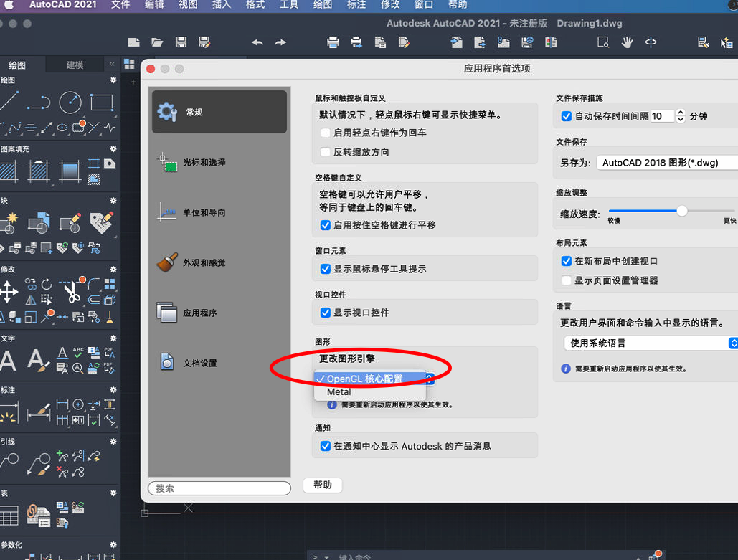
Task: Enable 反转缩放方向 checkbox
Action: [325, 152]
